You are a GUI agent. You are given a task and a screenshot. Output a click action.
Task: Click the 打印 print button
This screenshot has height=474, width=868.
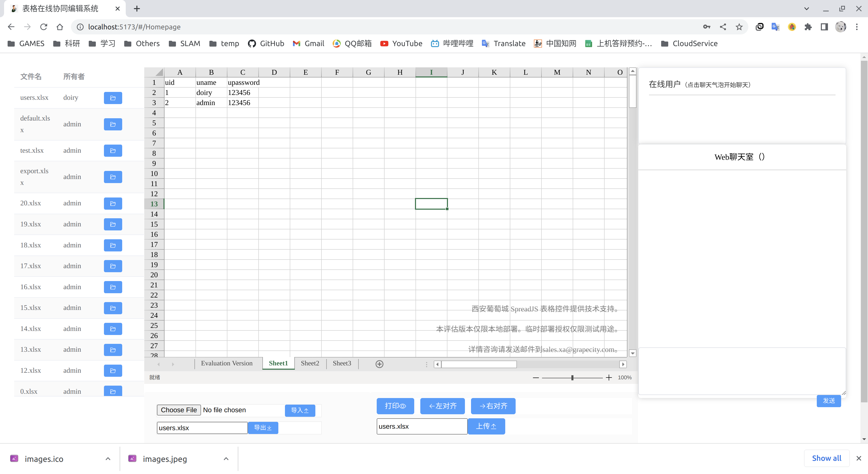point(395,406)
